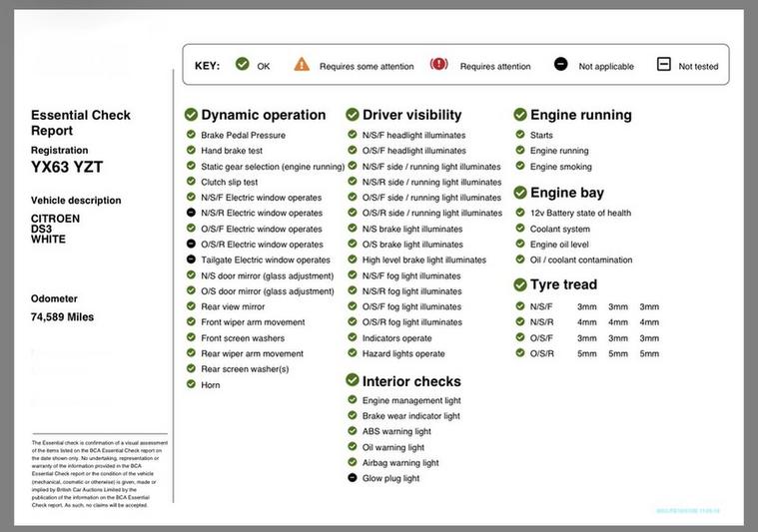Click the not-applicable icon beside Glow plug light
Image resolution: width=758 pixels, height=532 pixels.
pyautogui.click(x=353, y=478)
